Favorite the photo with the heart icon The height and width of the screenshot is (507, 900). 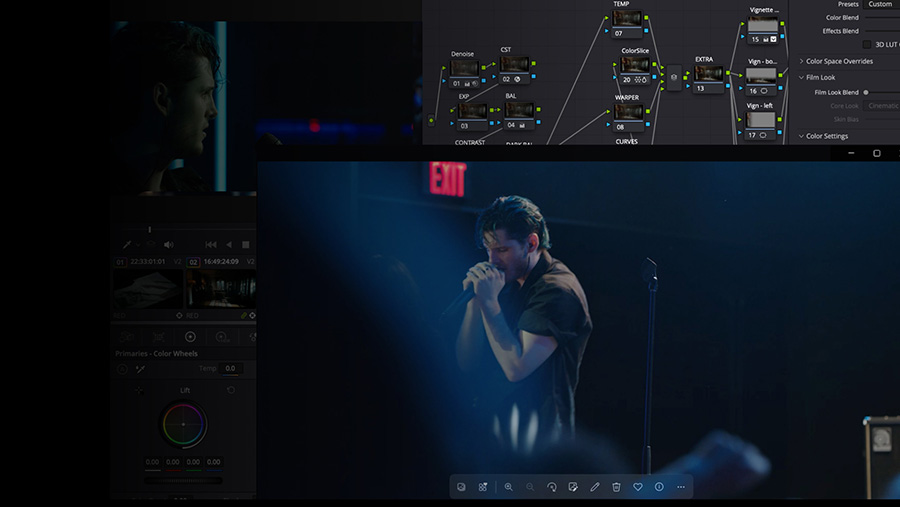click(638, 487)
